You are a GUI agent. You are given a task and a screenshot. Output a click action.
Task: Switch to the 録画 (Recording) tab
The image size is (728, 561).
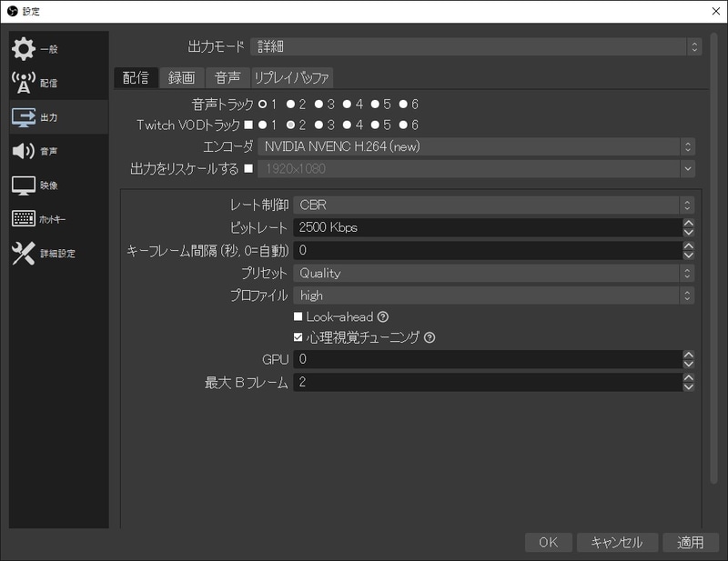182,77
